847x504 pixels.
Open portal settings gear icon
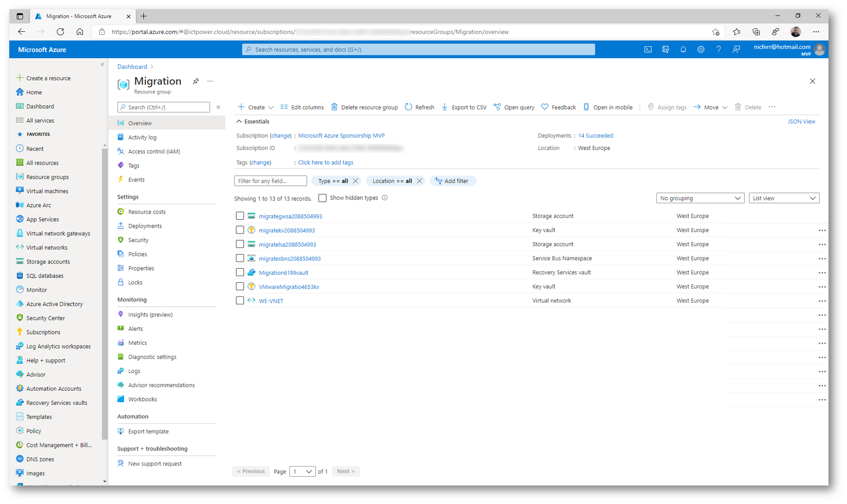click(701, 49)
